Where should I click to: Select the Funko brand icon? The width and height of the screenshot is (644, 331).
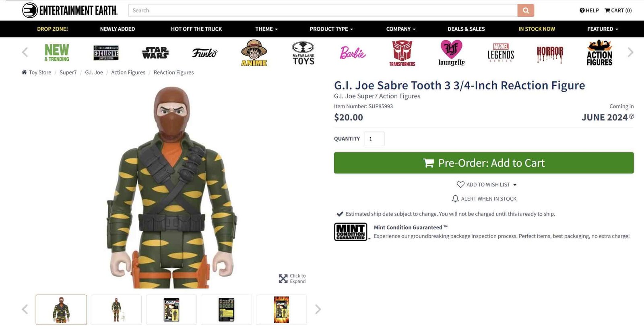tap(204, 52)
